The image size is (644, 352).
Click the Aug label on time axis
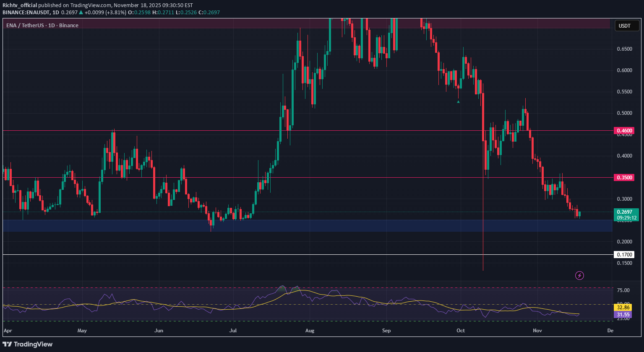(310, 331)
